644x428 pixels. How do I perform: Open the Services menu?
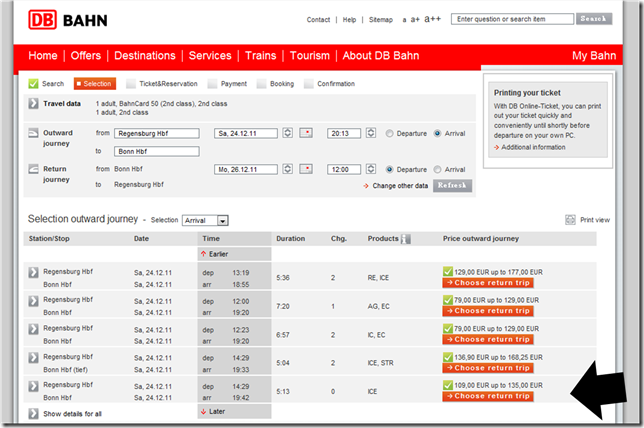[x=210, y=55]
